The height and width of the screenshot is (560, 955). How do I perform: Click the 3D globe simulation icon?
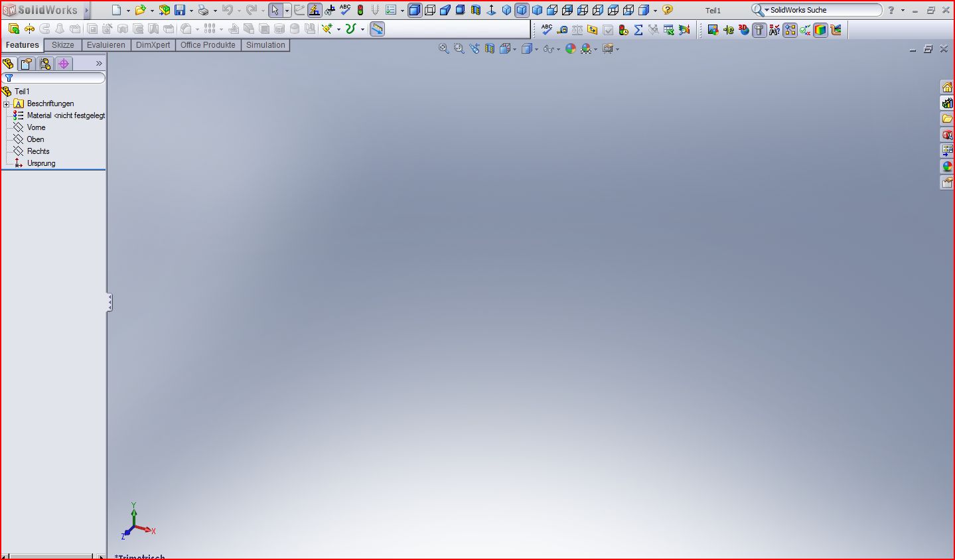743,30
